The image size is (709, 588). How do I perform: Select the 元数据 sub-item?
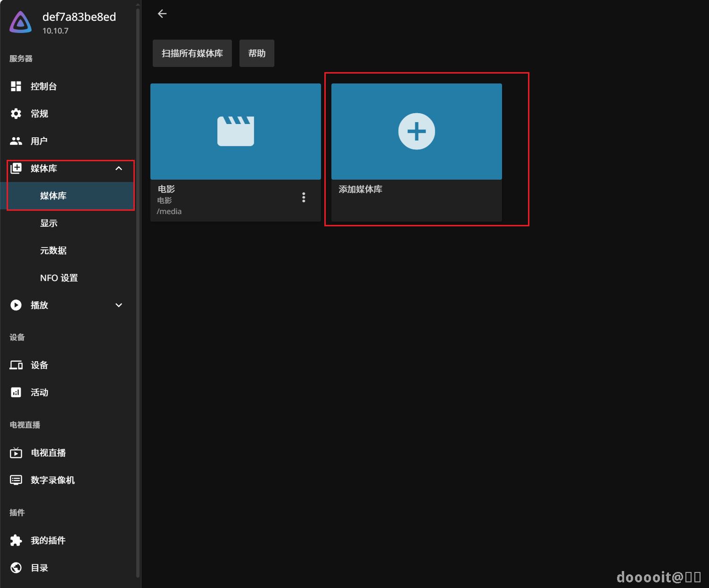pyautogui.click(x=67, y=250)
